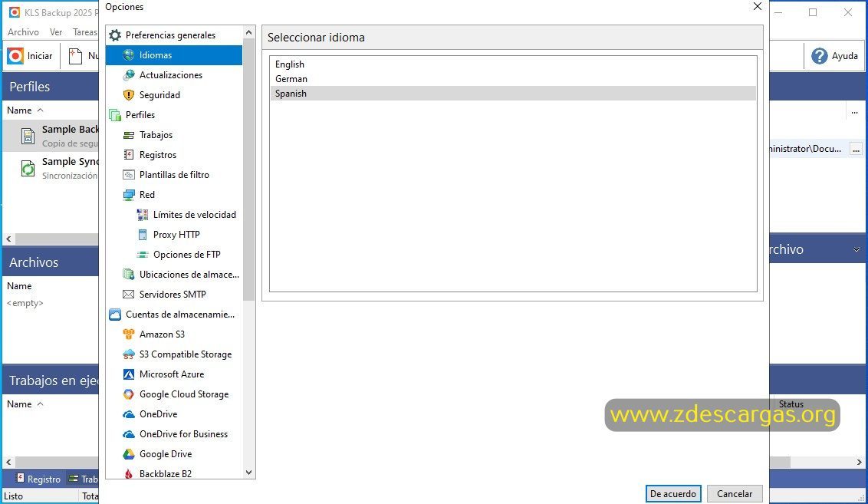Click the Plantillas de filtro icon
Image resolution: width=868 pixels, height=504 pixels.
tap(128, 175)
